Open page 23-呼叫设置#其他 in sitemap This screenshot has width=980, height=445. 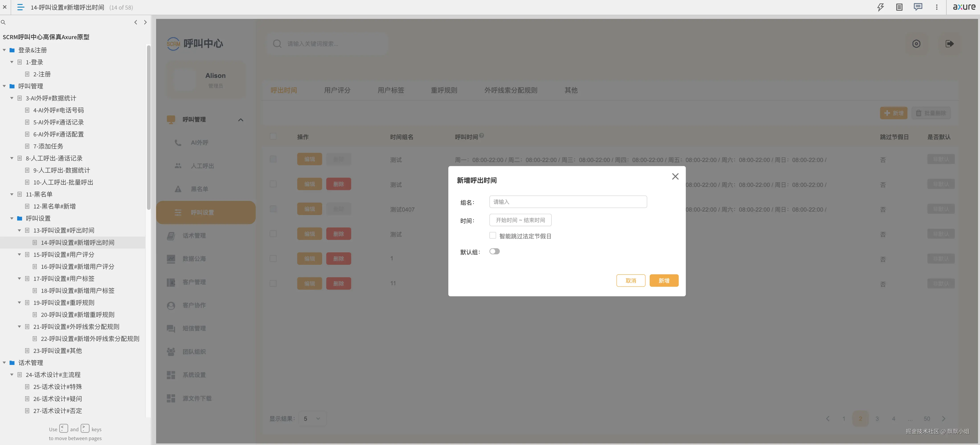[57, 351]
